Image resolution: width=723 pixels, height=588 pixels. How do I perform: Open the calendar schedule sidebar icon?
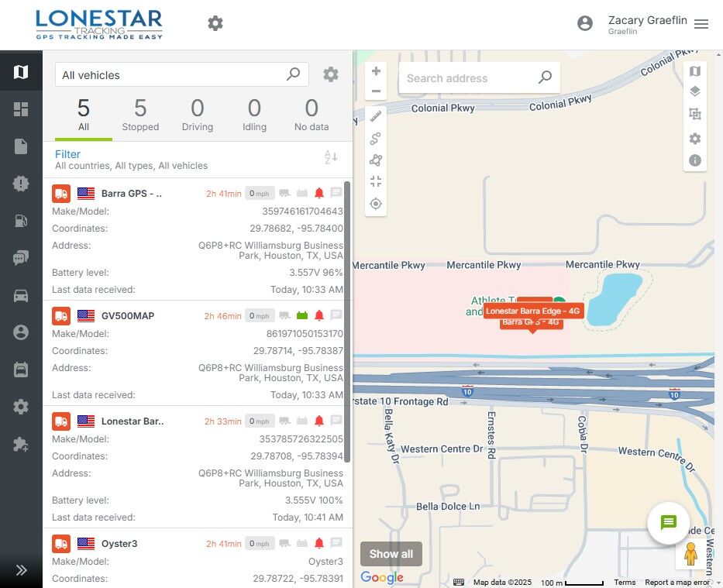[21, 370]
